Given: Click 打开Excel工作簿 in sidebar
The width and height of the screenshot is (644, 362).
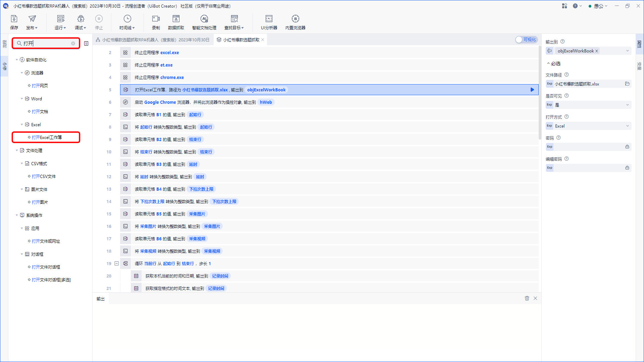Looking at the screenshot, I should point(47,137).
